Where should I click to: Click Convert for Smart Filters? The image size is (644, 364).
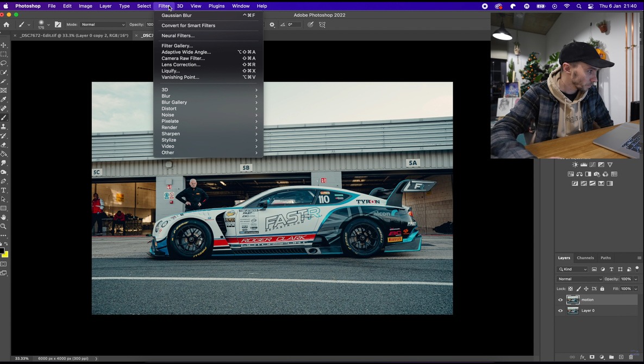(x=188, y=26)
